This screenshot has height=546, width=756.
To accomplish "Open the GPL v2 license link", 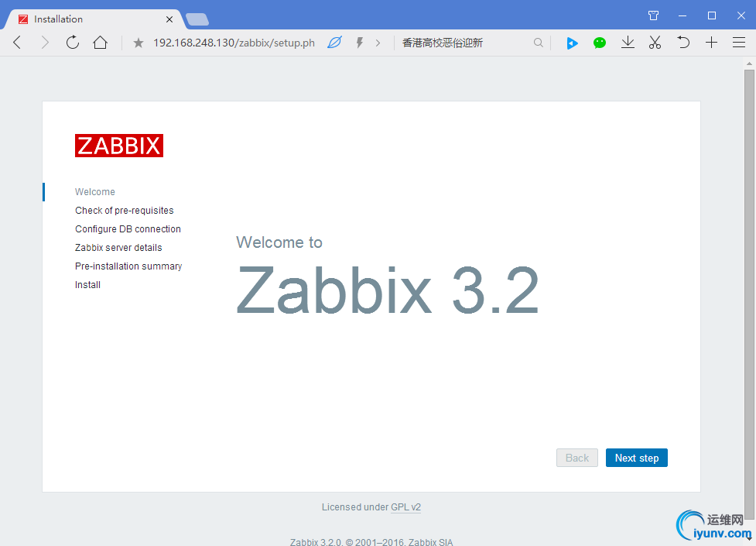I will [x=405, y=507].
